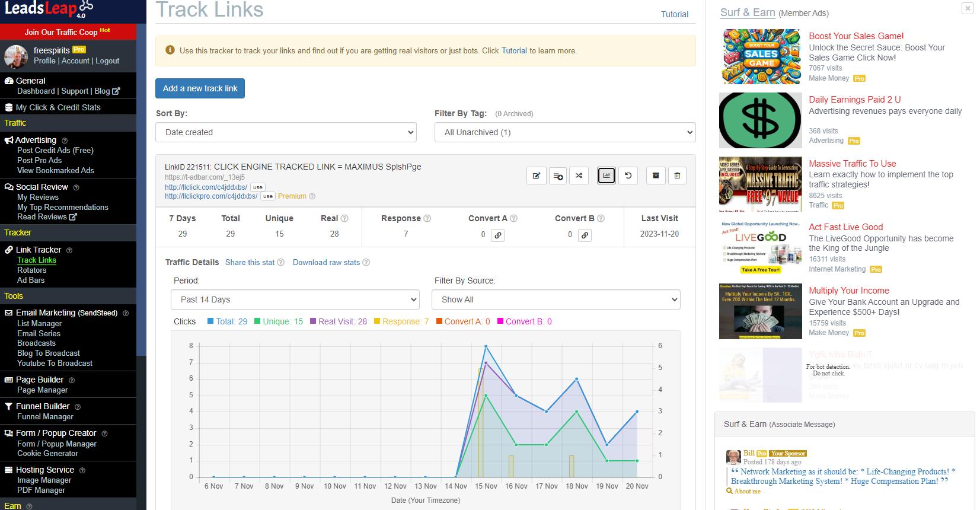Viewport: 980px width, 510px height.
Task: Open the http://llclick.com/c4jddxbs/ link
Action: (206, 187)
